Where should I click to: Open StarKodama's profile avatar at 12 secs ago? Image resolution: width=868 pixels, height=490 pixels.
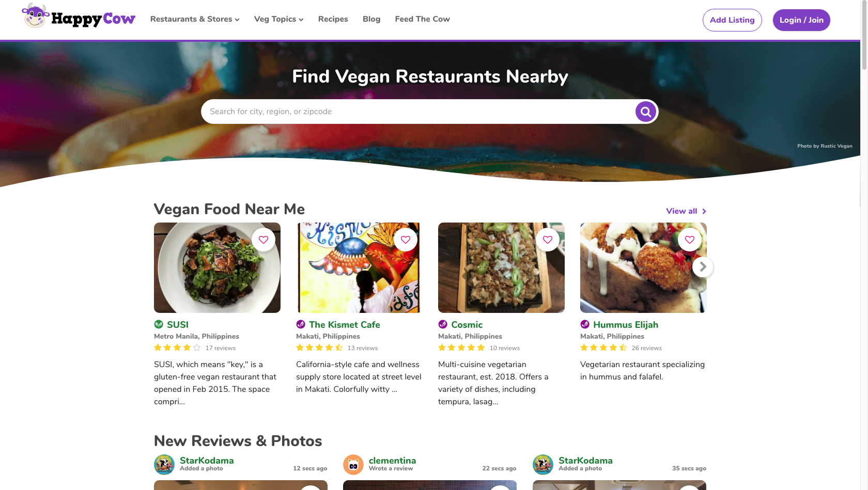(x=164, y=465)
